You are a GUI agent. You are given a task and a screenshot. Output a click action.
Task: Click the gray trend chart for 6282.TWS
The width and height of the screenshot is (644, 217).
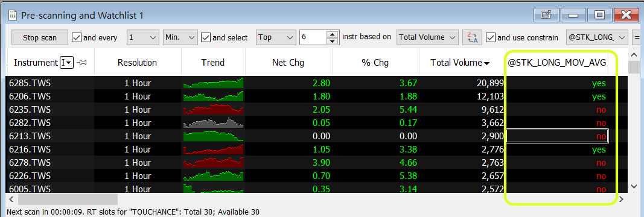(x=213, y=122)
